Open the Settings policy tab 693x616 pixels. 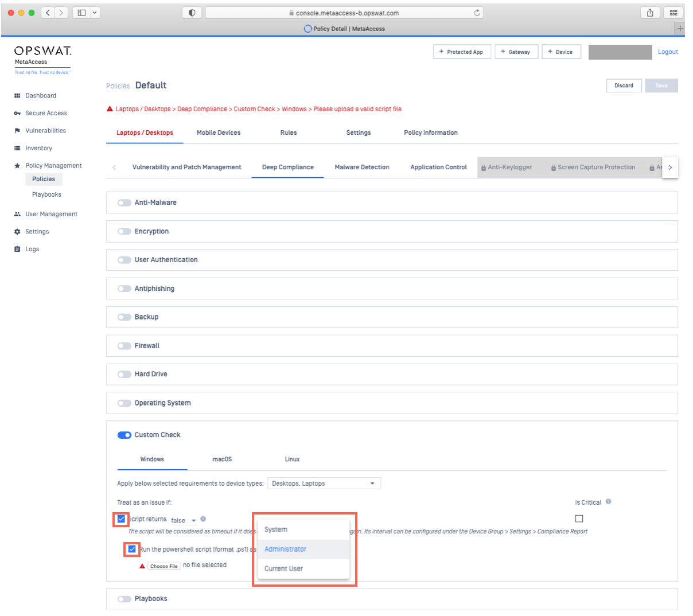pos(359,132)
